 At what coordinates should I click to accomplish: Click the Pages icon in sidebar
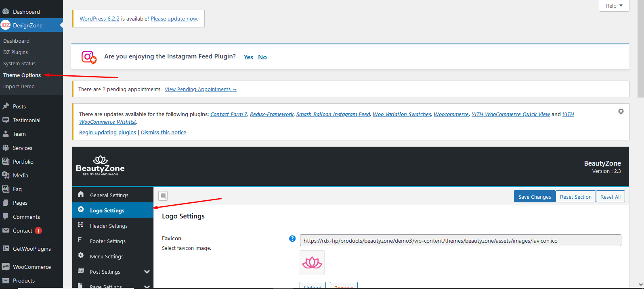[6, 203]
